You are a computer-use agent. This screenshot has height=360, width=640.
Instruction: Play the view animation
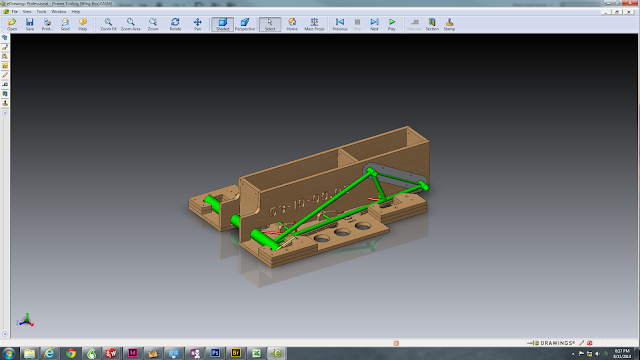(x=392, y=24)
